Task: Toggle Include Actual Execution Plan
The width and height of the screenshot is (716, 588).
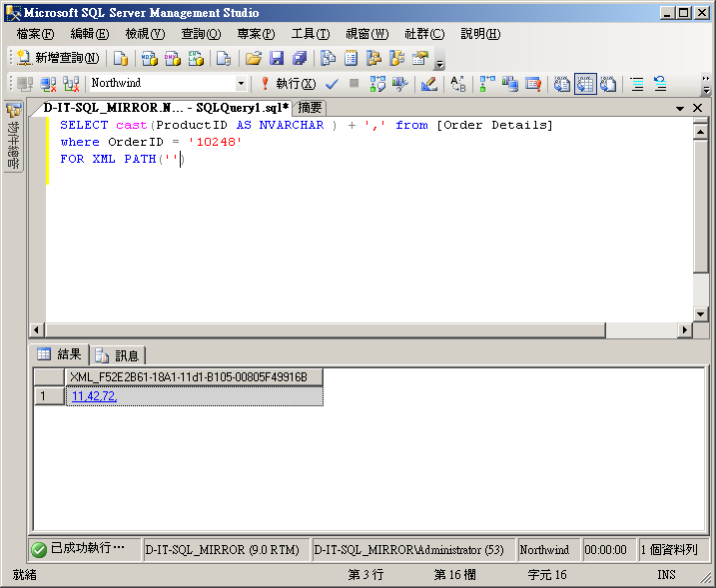Action: [487, 84]
